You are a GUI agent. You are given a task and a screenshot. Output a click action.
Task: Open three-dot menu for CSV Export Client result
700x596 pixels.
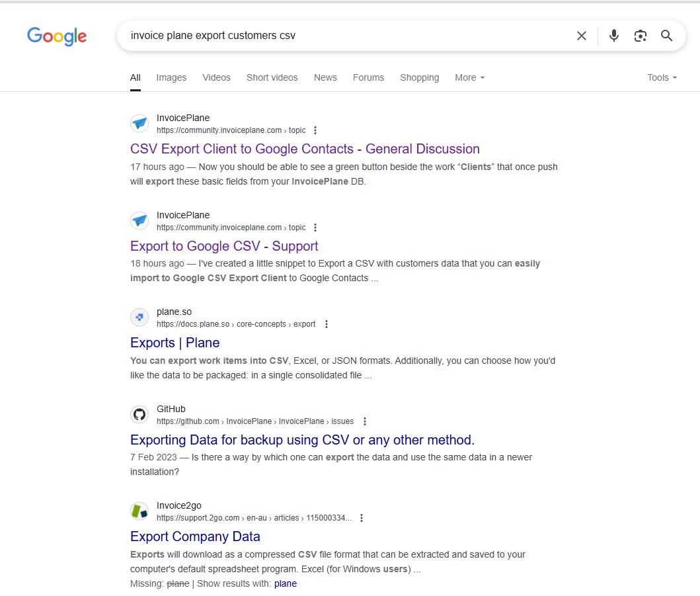click(315, 130)
